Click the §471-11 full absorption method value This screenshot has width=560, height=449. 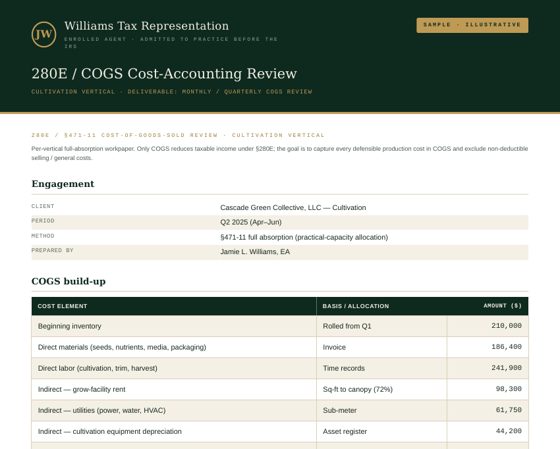(304, 237)
